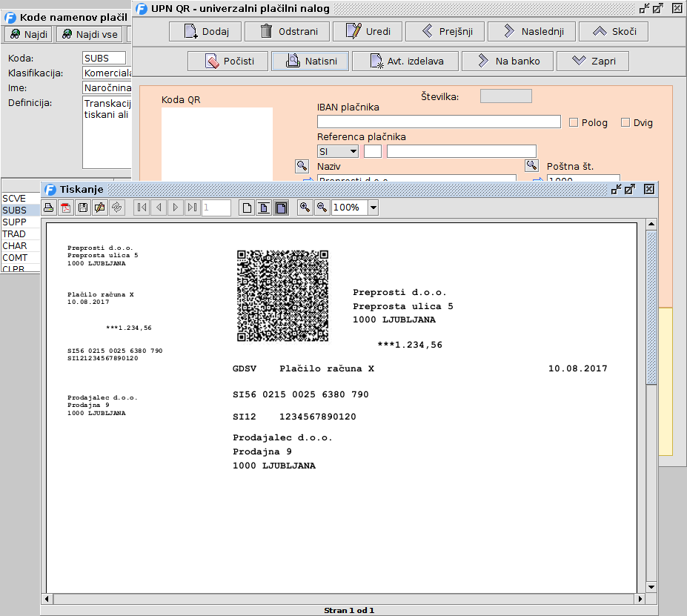The height and width of the screenshot is (616, 687).
Task: Click the Koda field containing SUBS
Action: click(x=104, y=58)
